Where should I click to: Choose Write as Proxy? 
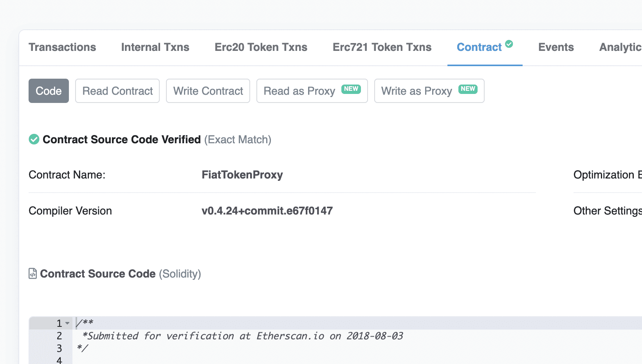pyautogui.click(x=429, y=91)
